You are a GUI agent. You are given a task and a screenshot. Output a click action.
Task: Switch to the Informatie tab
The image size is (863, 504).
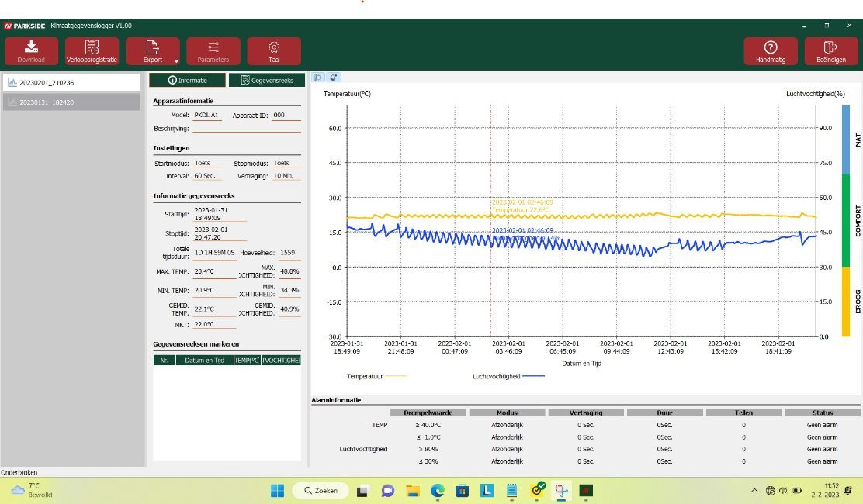187,80
